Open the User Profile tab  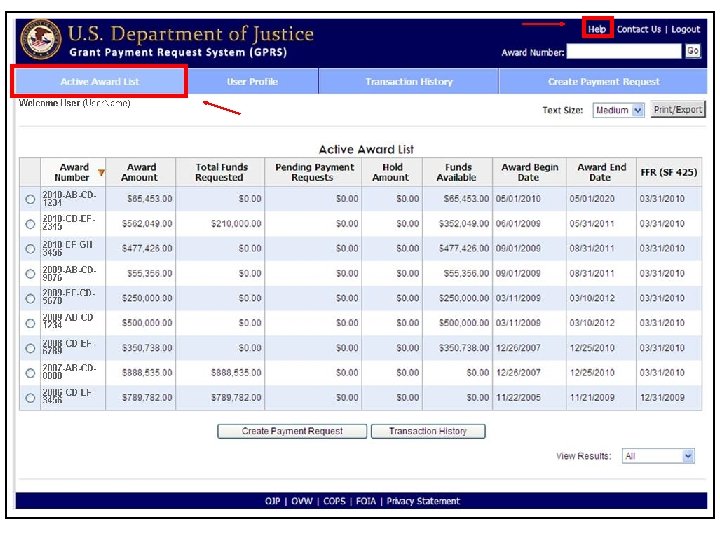[252, 82]
